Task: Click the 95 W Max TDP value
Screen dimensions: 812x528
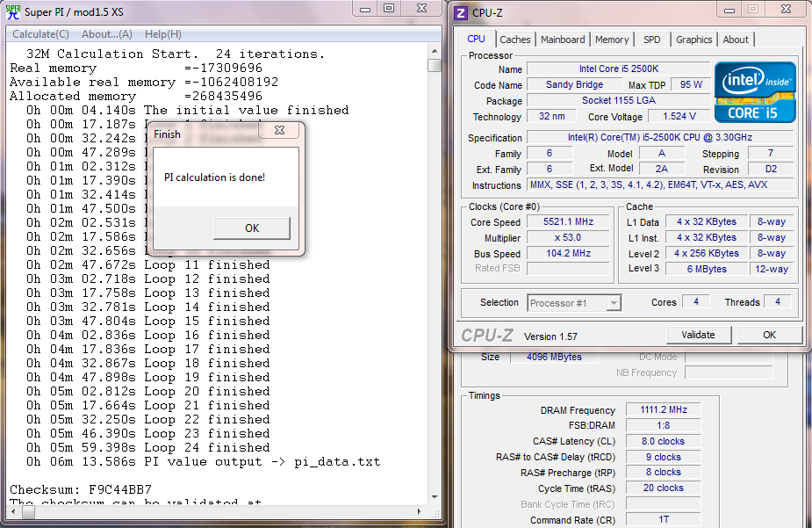Action: coord(691,84)
